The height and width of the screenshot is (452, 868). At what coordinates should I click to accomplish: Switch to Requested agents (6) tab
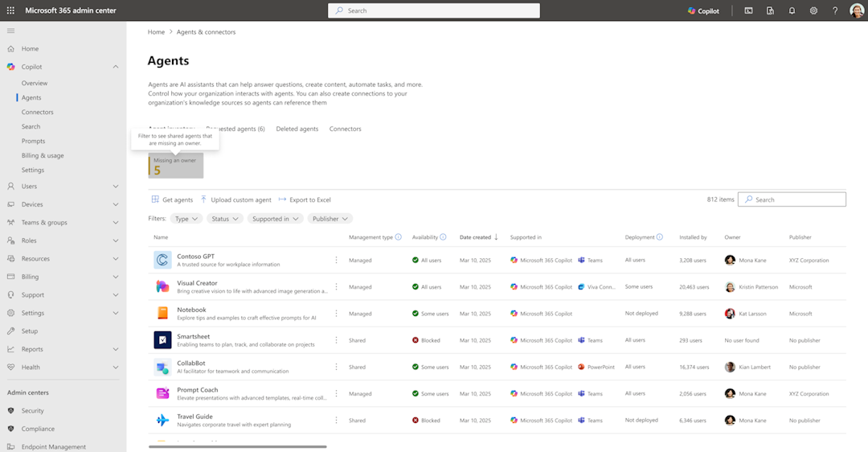click(x=235, y=129)
